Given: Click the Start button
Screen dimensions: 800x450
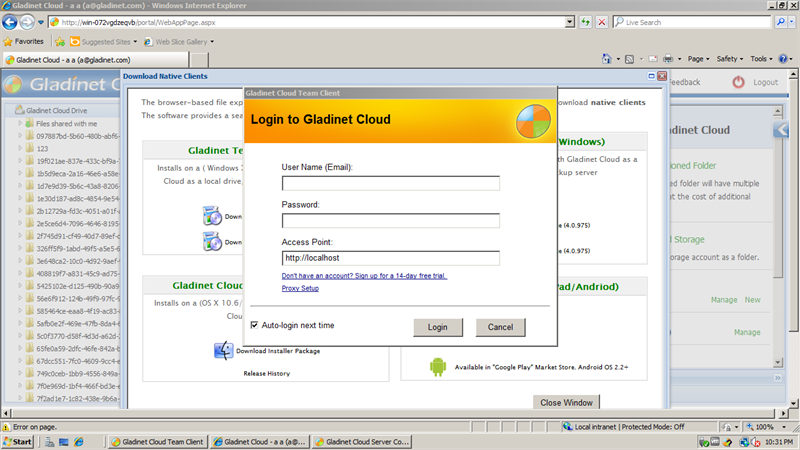Looking at the screenshot, I should coord(18,442).
